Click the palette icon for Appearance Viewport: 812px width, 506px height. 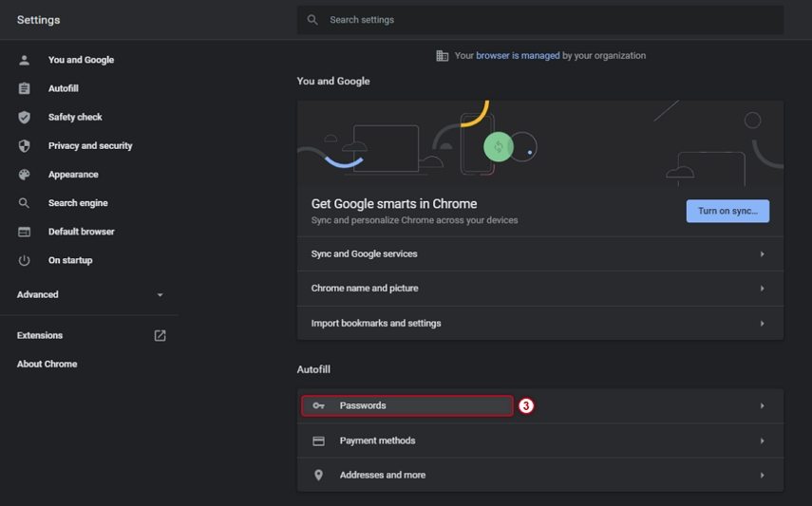point(24,175)
